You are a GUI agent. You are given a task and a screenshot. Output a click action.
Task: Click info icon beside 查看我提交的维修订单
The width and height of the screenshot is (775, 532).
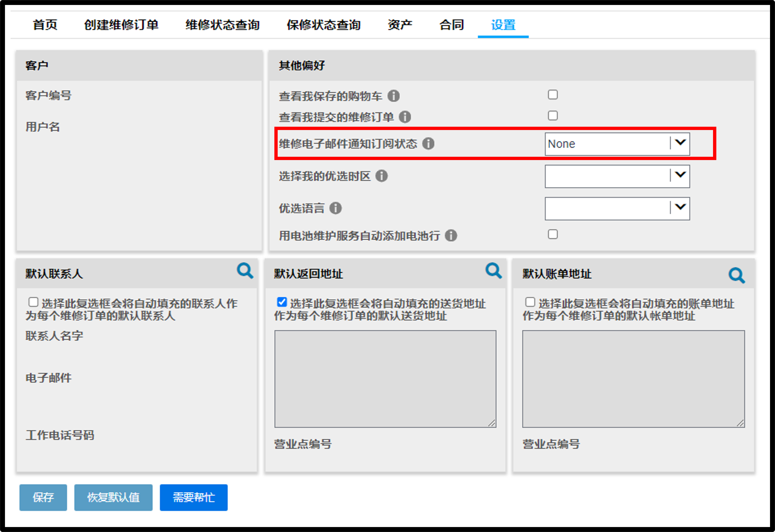point(405,117)
